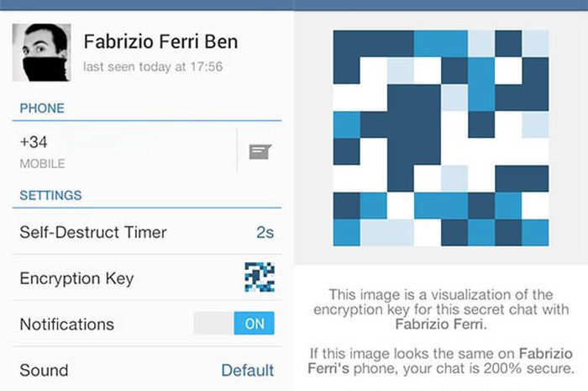588x391 pixels.
Task: Open the small Encryption Key thumbnail icon
Action: click(259, 277)
